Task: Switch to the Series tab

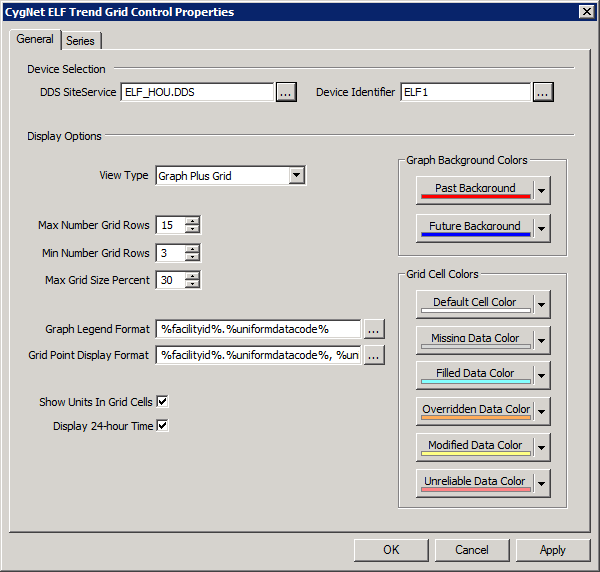Action: pos(81,41)
